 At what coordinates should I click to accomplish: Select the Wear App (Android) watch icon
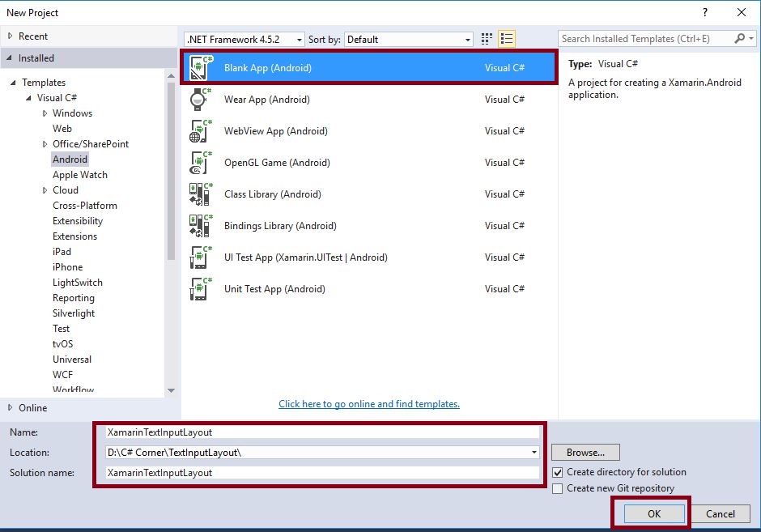tap(201, 100)
